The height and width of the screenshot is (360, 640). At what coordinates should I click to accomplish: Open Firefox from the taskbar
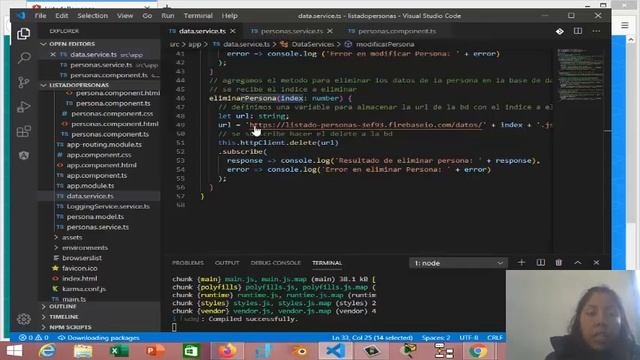227,351
